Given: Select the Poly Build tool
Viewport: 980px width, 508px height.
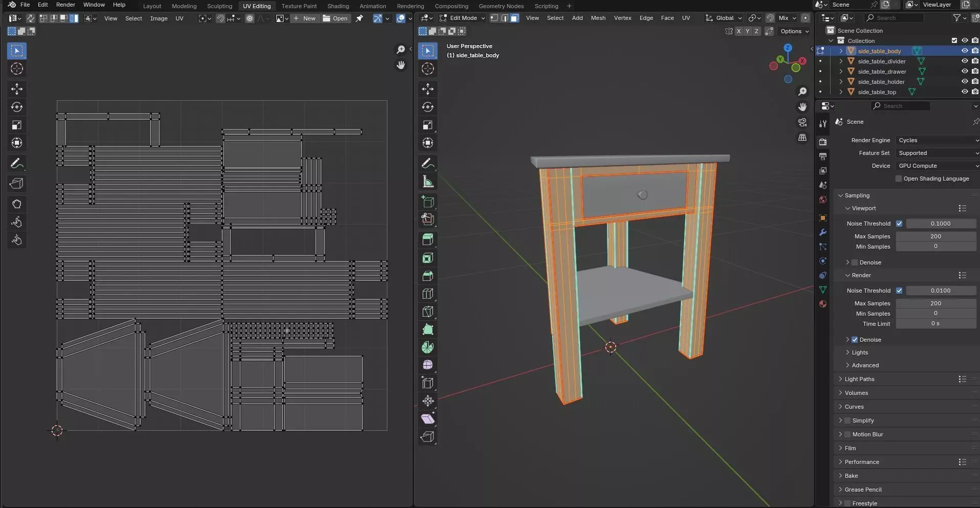Looking at the screenshot, I should click(x=428, y=329).
